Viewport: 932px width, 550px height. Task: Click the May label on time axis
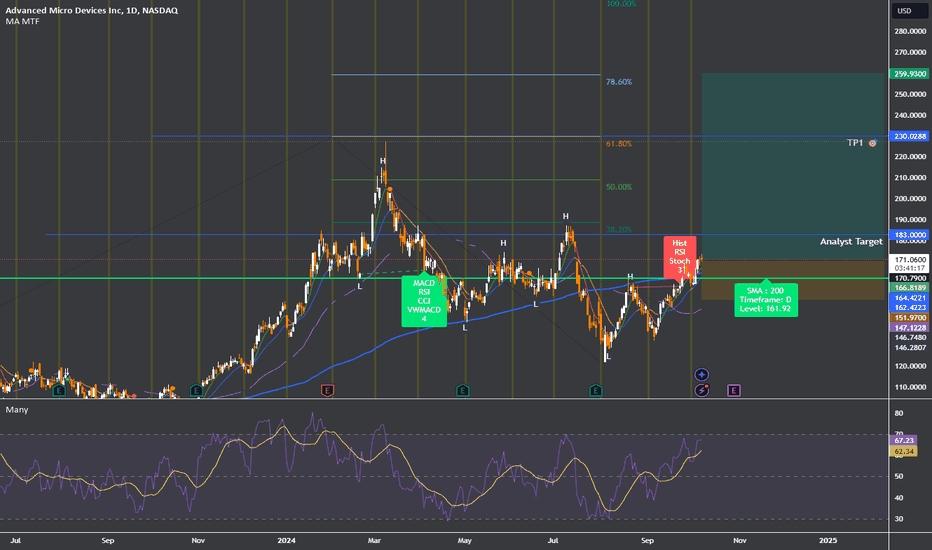(x=465, y=540)
